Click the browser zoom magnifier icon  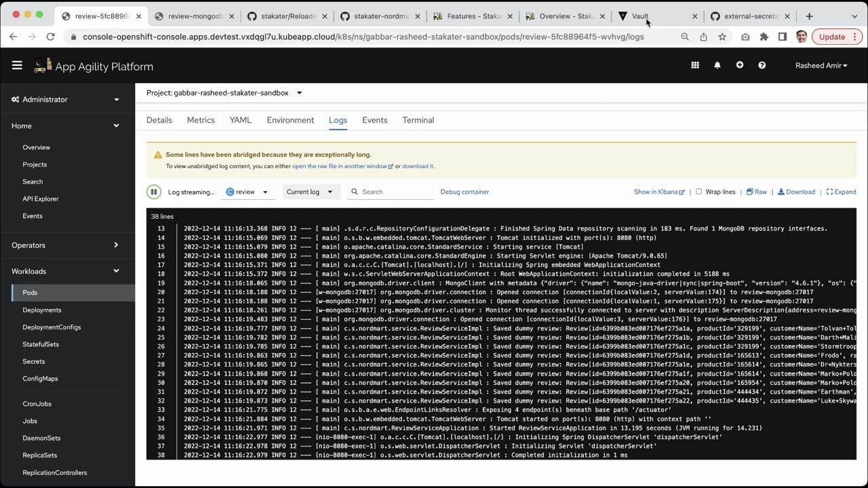pos(685,37)
